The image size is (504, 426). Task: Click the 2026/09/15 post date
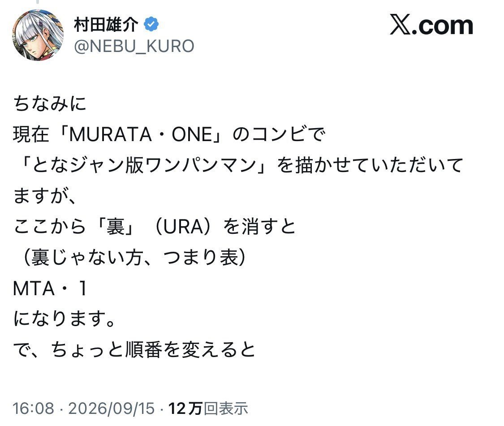tap(112, 409)
